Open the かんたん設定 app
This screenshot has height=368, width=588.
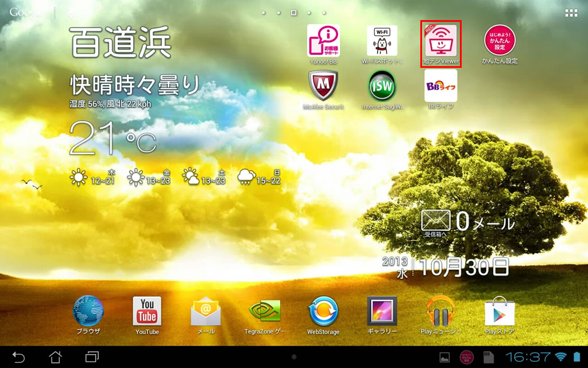[x=500, y=41]
